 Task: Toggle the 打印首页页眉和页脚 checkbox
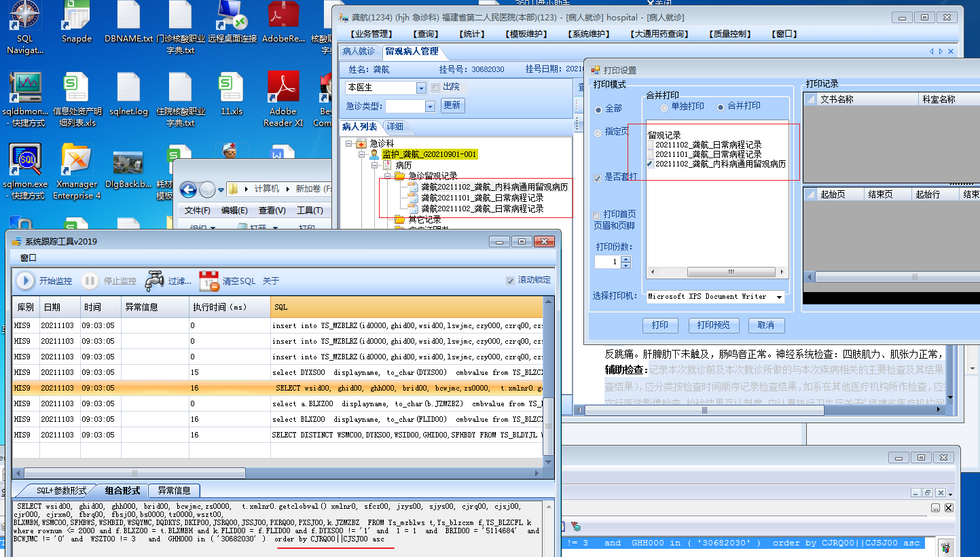[x=596, y=215]
